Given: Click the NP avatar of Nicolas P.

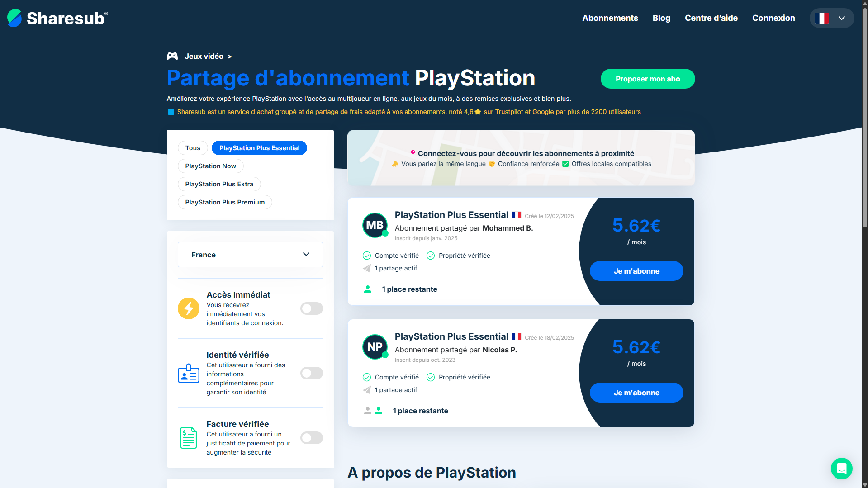Looking at the screenshot, I should click(375, 346).
